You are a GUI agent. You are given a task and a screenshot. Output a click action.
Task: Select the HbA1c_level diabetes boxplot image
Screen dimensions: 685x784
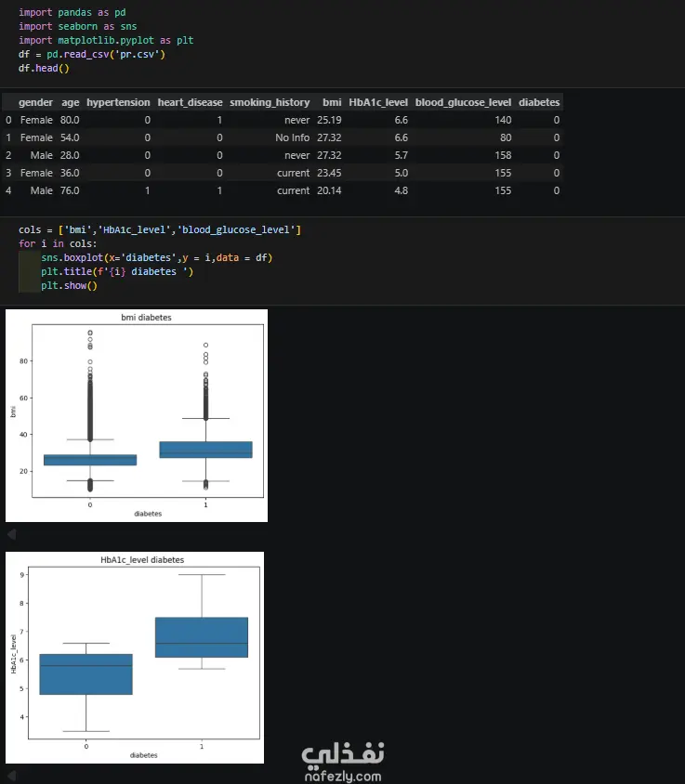pyautogui.click(x=135, y=658)
